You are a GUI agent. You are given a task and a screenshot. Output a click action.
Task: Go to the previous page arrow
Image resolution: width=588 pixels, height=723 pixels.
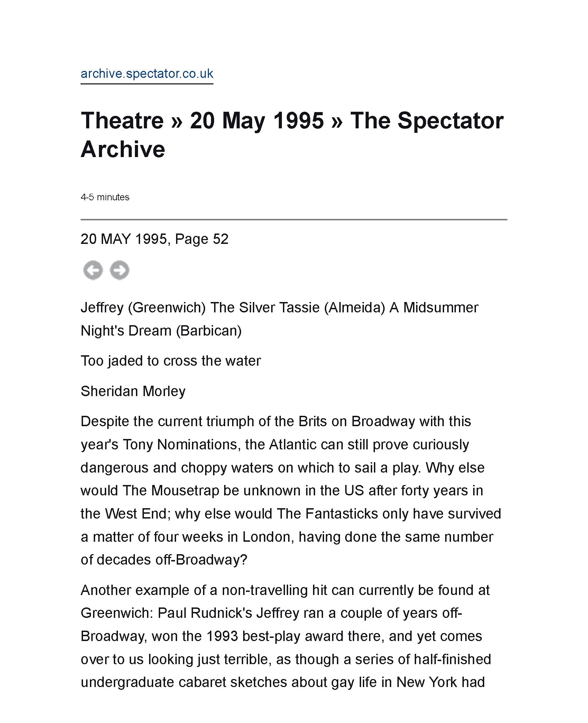[93, 270]
